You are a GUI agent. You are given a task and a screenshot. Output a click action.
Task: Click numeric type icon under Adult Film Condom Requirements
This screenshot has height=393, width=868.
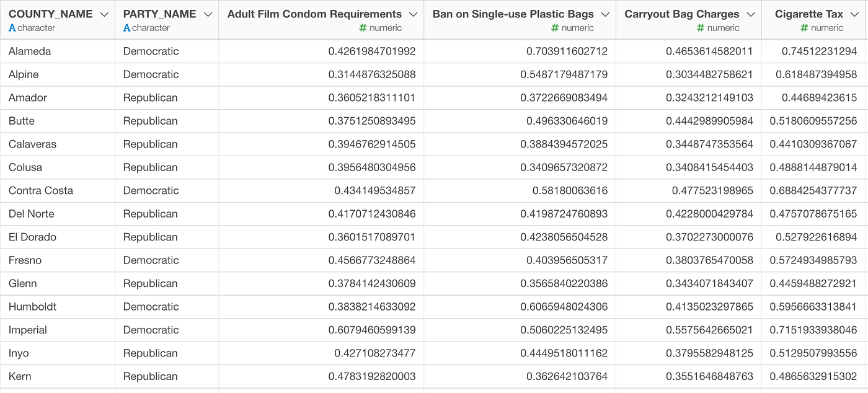[x=363, y=28]
